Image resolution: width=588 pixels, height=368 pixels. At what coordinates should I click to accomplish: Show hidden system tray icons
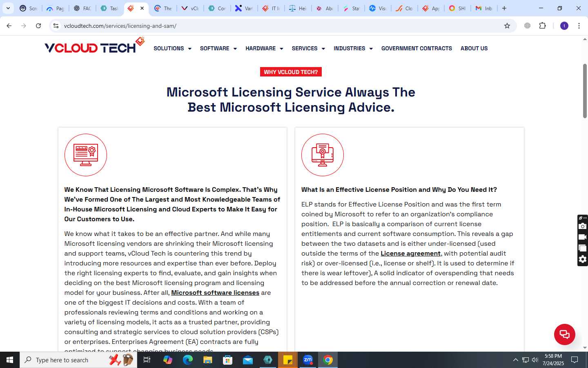click(515, 360)
